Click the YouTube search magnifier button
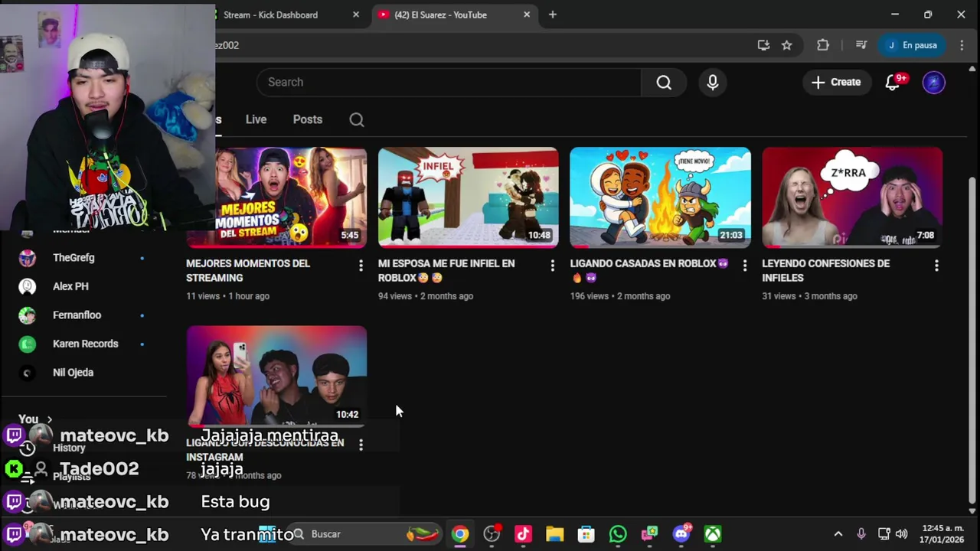This screenshot has width=980, height=551. pos(664,82)
